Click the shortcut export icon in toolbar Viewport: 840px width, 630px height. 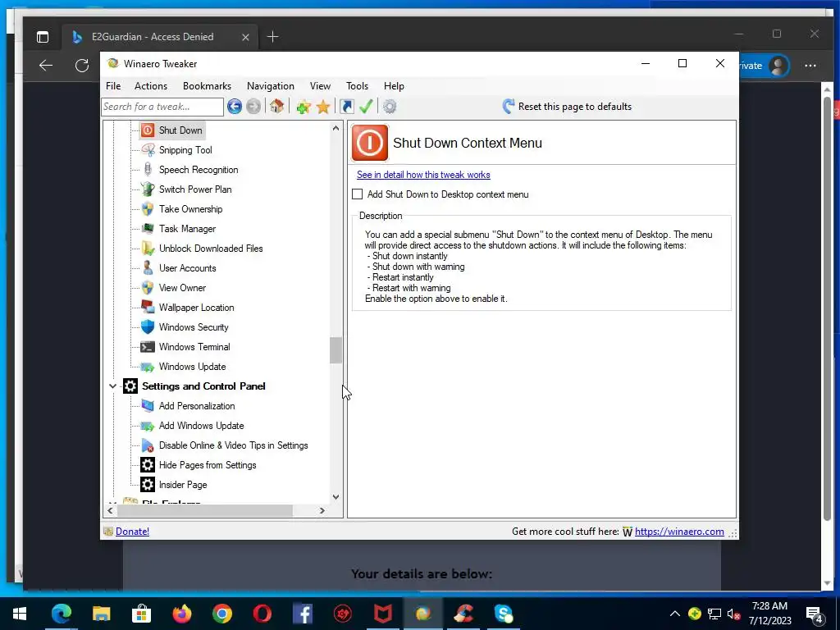347,107
